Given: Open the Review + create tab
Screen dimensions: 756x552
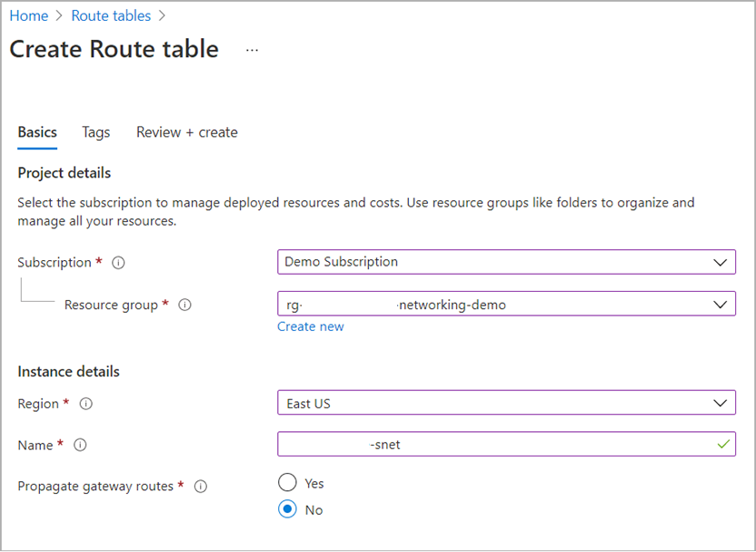Looking at the screenshot, I should click(x=186, y=132).
